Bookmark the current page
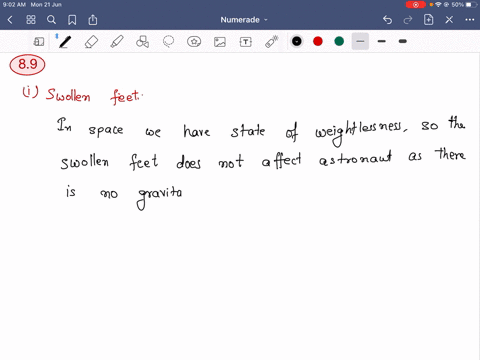This screenshot has height=360, width=480. [x=72, y=20]
